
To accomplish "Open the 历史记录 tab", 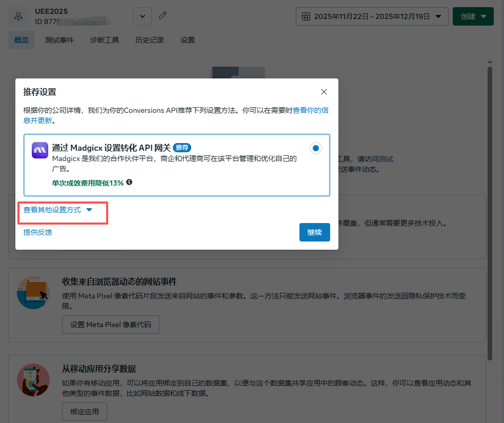I will [x=150, y=40].
